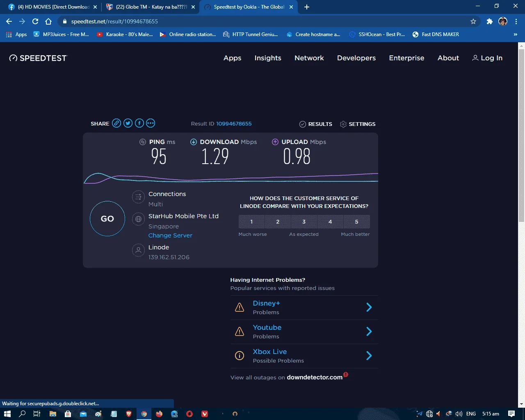This screenshot has width=525, height=420.
Task: Visit downdetector.com link
Action: coord(315,377)
